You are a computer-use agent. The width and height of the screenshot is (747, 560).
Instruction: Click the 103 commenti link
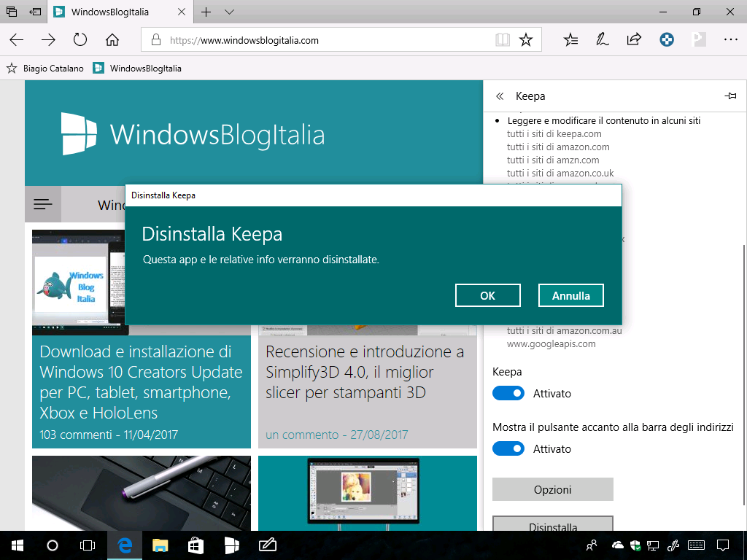click(x=75, y=435)
